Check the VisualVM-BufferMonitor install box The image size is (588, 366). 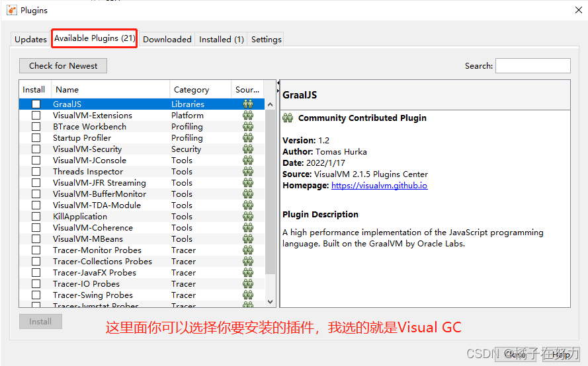tap(36, 194)
